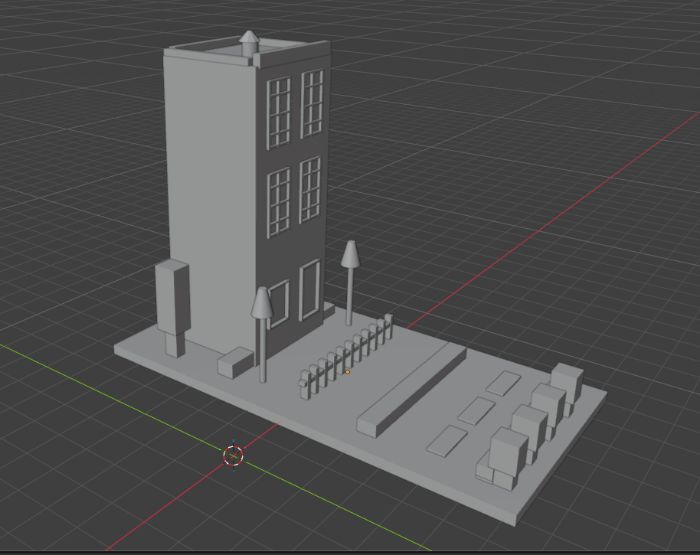
Task: Select the cone-topped water tank on the roof
Action: [x=249, y=44]
